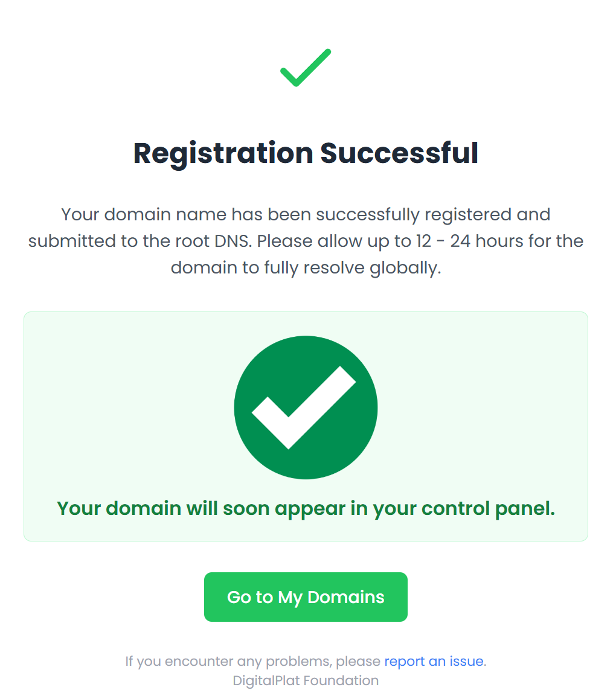This screenshot has height=693, width=616.
Task: Click the "control panel" words in green
Action: [x=488, y=509]
